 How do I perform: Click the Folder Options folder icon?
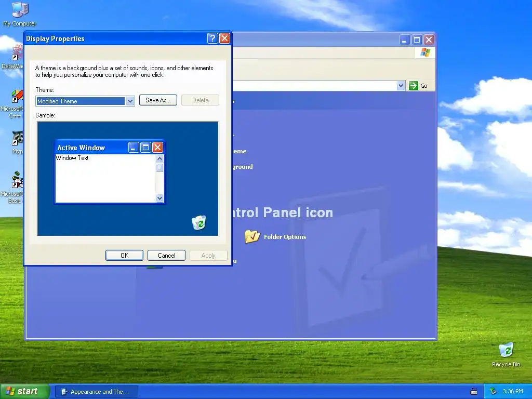(252, 236)
